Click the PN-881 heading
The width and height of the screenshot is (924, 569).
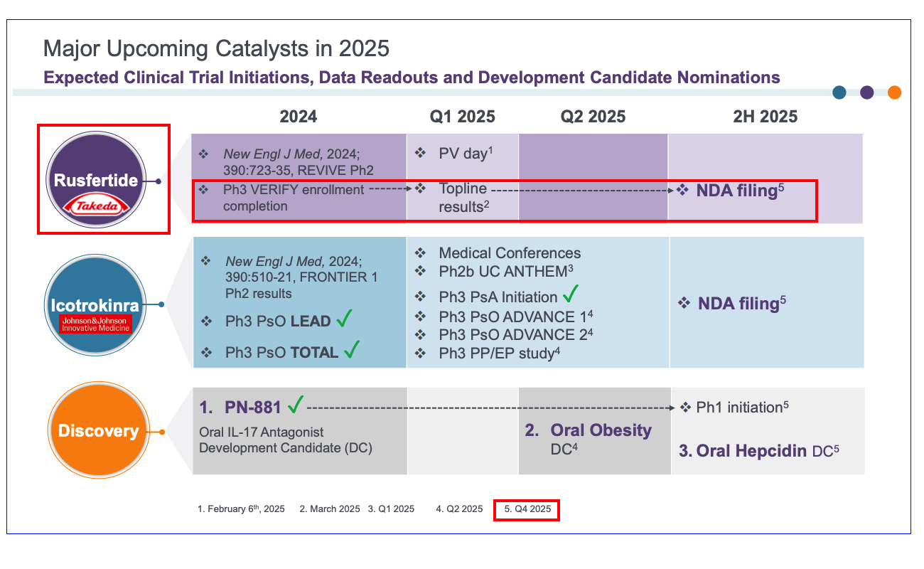click(x=253, y=408)
